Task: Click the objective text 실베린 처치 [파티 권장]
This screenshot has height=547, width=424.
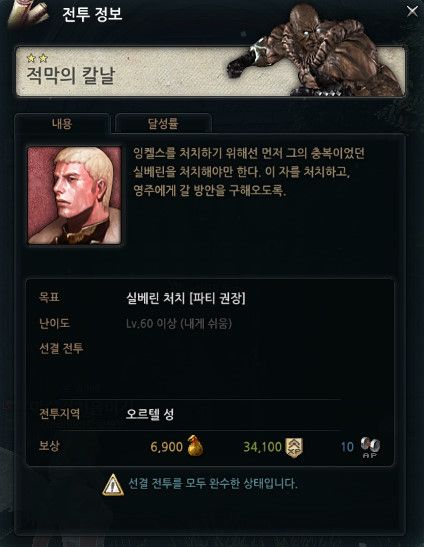Action: (186, 298)
